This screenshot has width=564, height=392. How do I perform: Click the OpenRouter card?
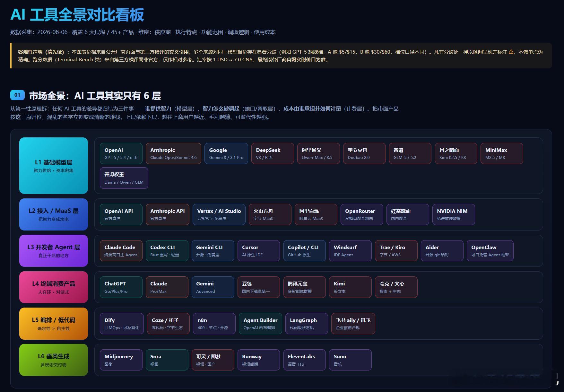coord(362,214)
